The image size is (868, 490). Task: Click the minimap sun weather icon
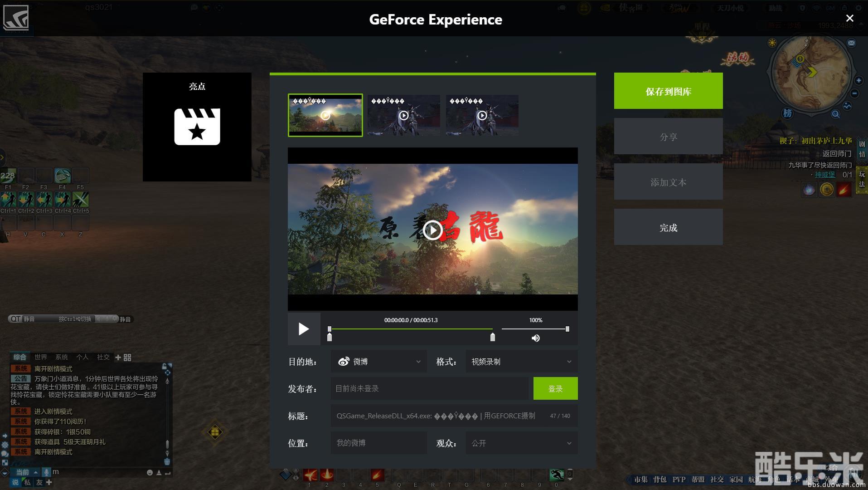point(772,43)
